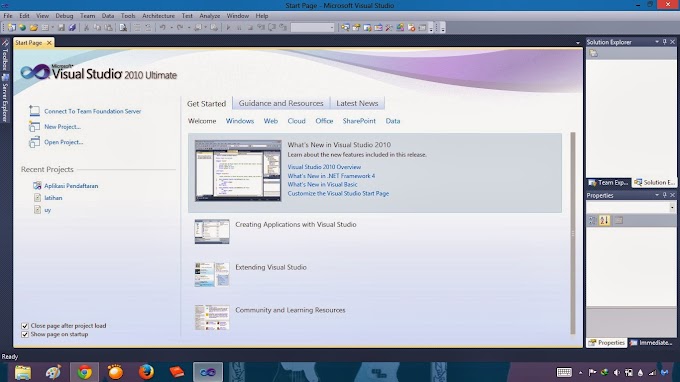
Task: Open recent project latihan
Action: pyautogui.click(x=53, y=198)
